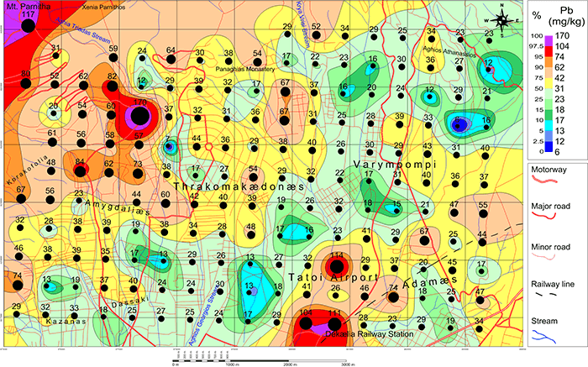Click the Aghia Triadas Stream label
This screenshot has width=588, height=367.
83,26
